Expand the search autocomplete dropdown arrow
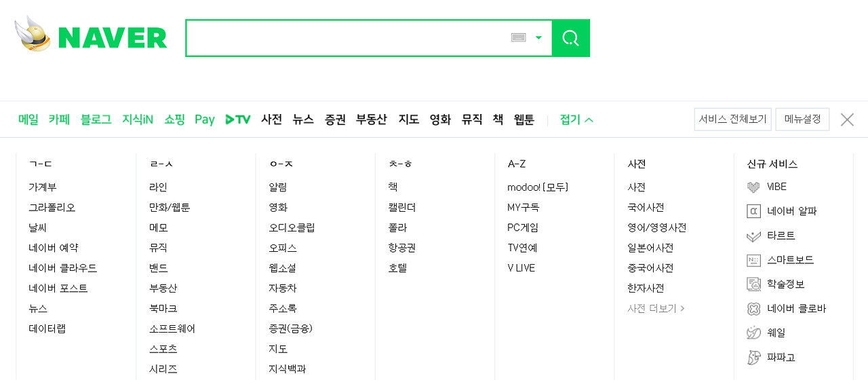 click(x=538, y=38)
